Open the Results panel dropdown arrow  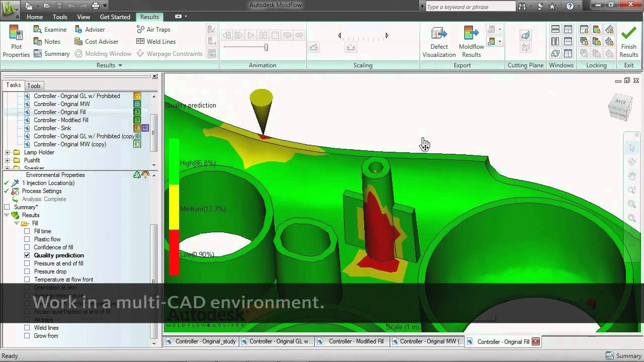pyautogui.click(x=120, y=65)
